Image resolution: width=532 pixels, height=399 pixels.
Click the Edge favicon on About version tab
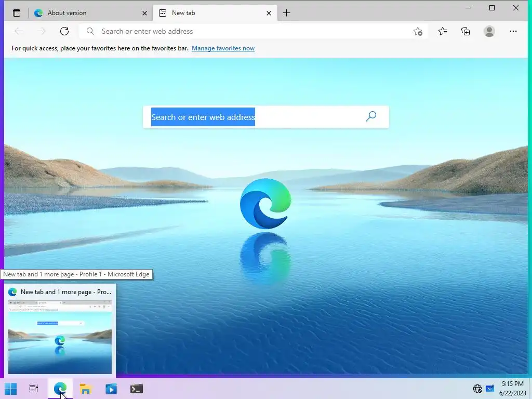click(x=38, y=13)
